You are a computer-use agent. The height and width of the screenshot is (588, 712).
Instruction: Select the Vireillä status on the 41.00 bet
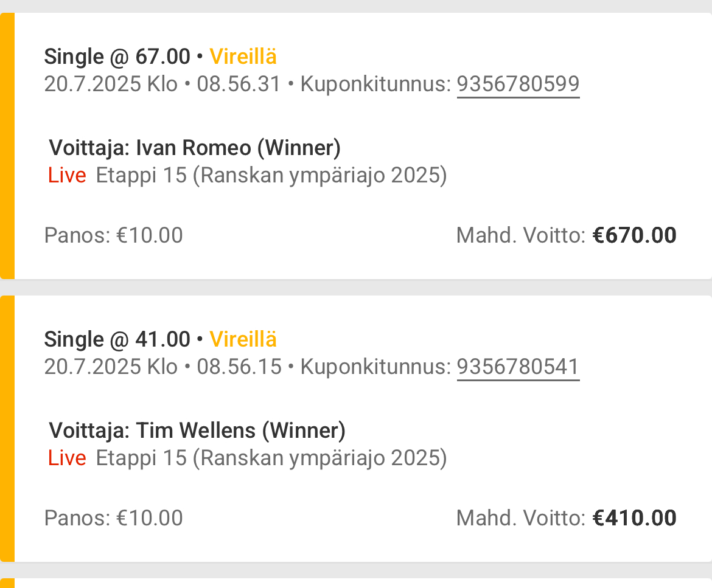tap(243, 339)
